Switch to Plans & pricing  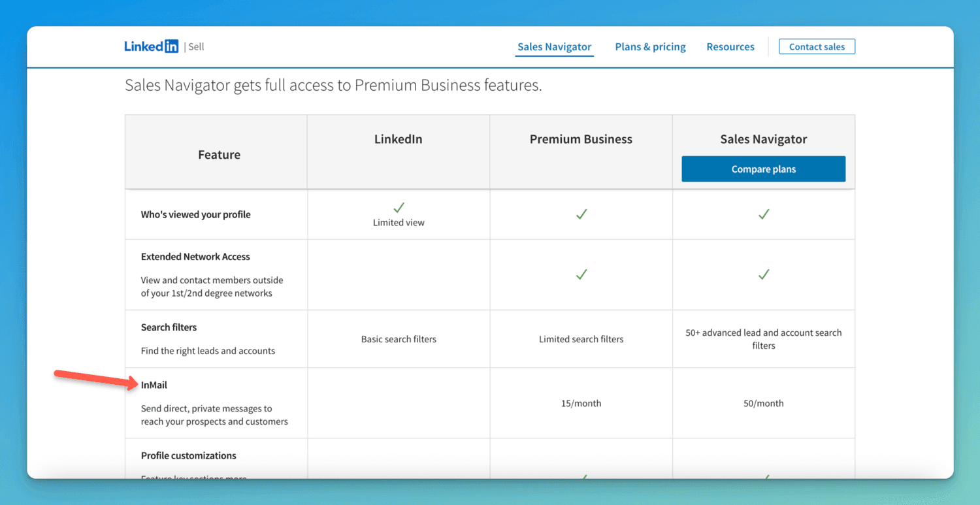click(650, 46)
